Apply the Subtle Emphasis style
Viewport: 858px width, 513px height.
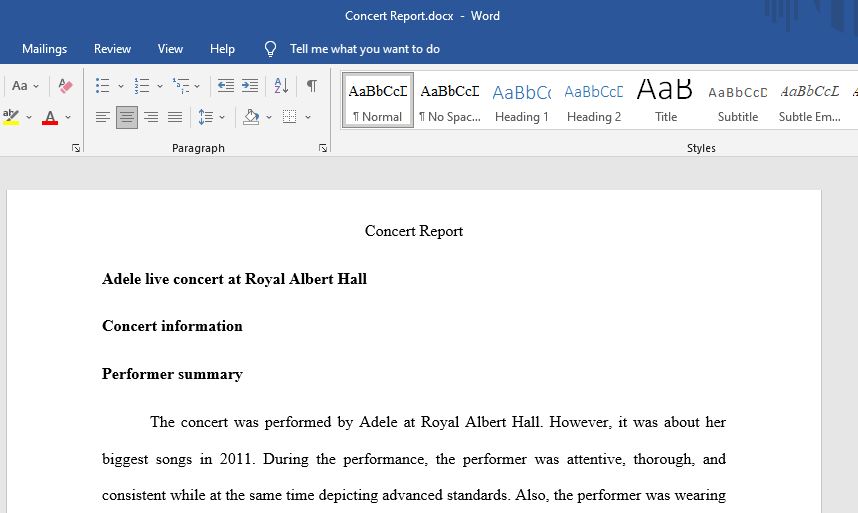[x=809, y=101]
